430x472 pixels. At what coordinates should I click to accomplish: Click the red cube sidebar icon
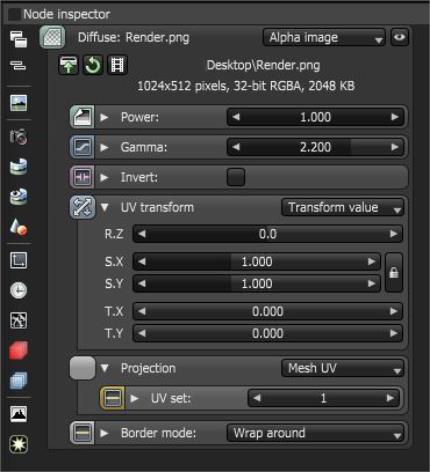pyautogui.click(x=18, y=351)
